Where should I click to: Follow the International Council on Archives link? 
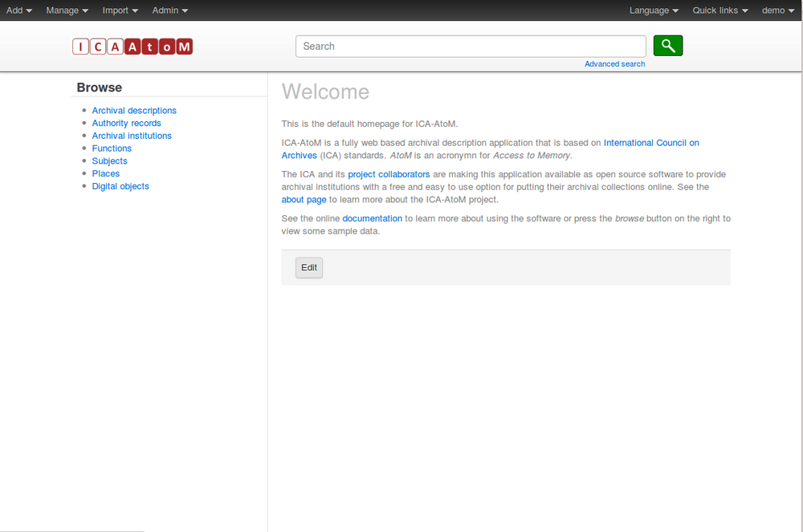click(651, 143)
